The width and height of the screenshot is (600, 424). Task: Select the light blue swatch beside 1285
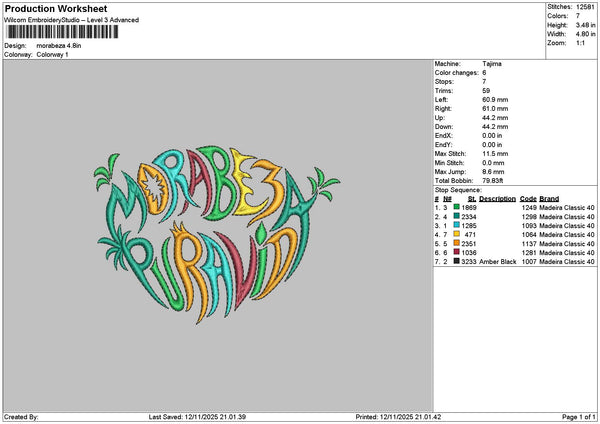point(456,225)
